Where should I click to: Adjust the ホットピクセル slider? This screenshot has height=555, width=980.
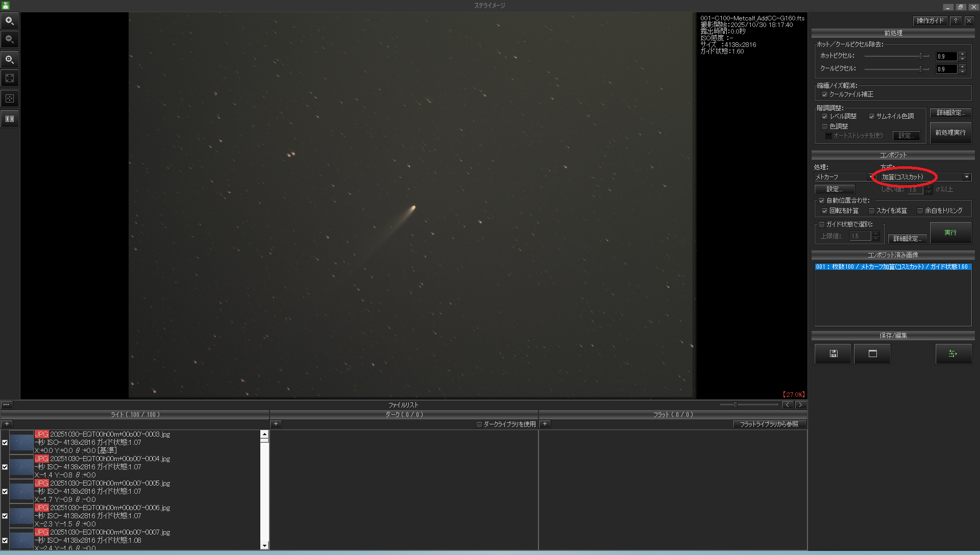921,56
